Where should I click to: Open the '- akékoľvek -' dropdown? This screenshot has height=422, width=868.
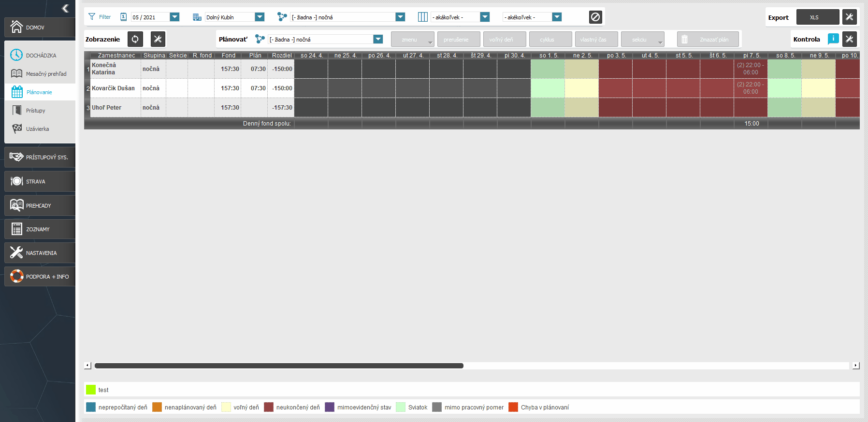pyautogui.click(x=557, y=17)
